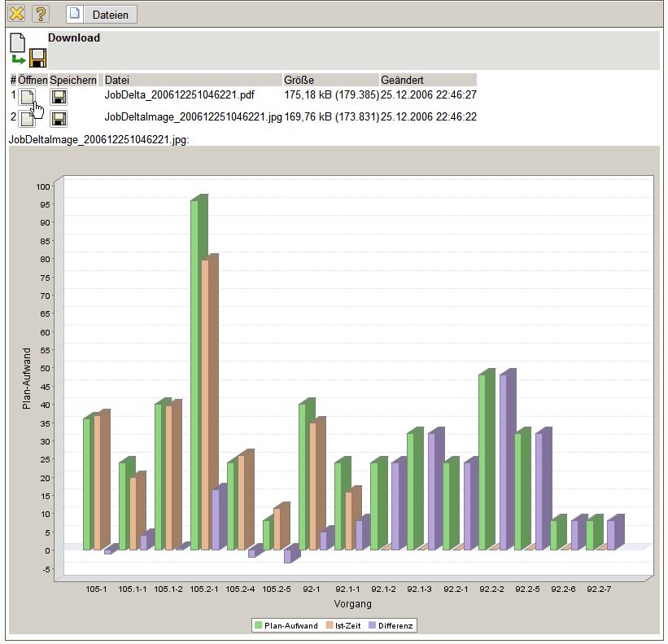Click the Öffnen column header
This screenshot has height=644, width=668.
pyautogui.click(x=33, y=80)
